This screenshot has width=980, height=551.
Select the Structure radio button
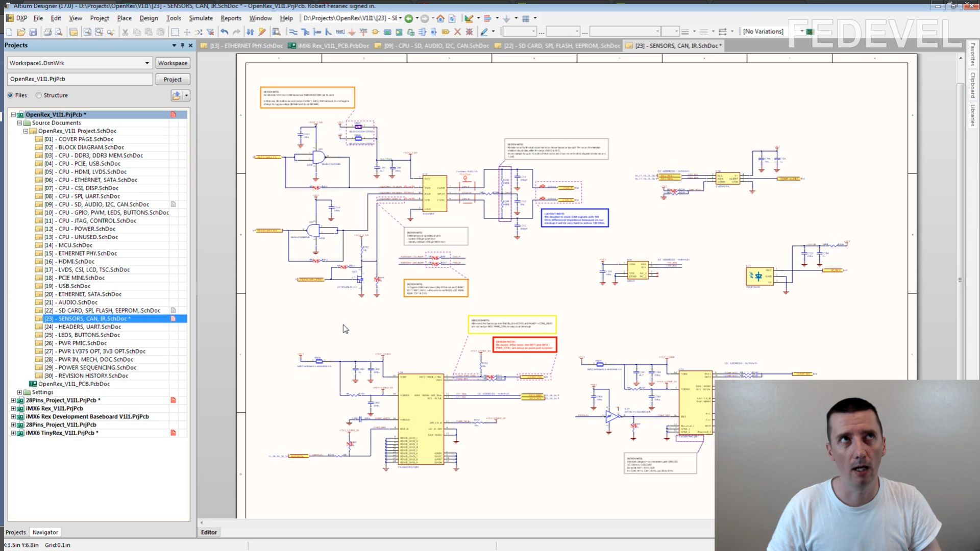coord(39,95)
